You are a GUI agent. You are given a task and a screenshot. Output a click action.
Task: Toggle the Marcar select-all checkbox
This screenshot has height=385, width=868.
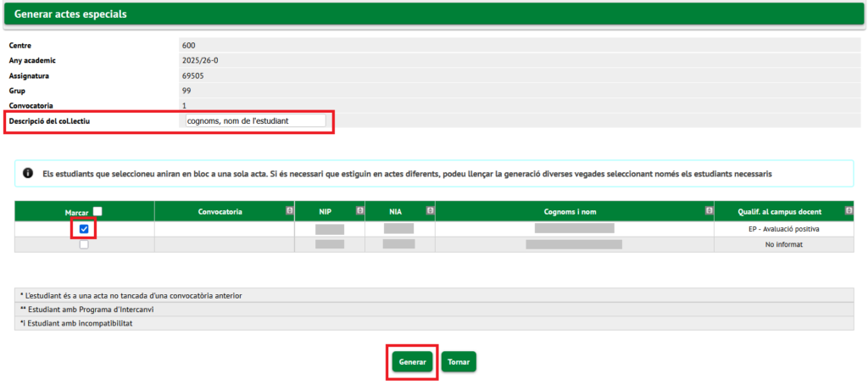coord(97,211)
